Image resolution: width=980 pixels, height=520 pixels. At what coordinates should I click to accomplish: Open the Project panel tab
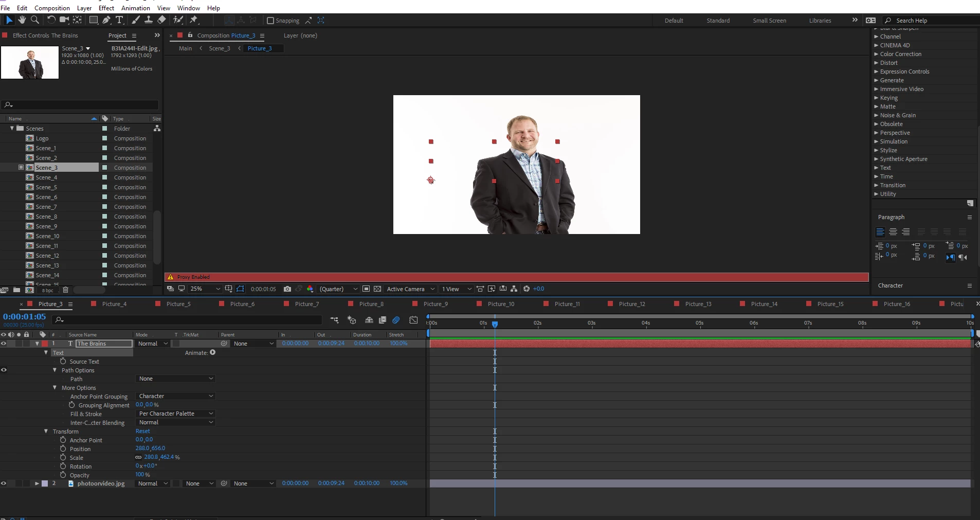[x=117, y=35]
